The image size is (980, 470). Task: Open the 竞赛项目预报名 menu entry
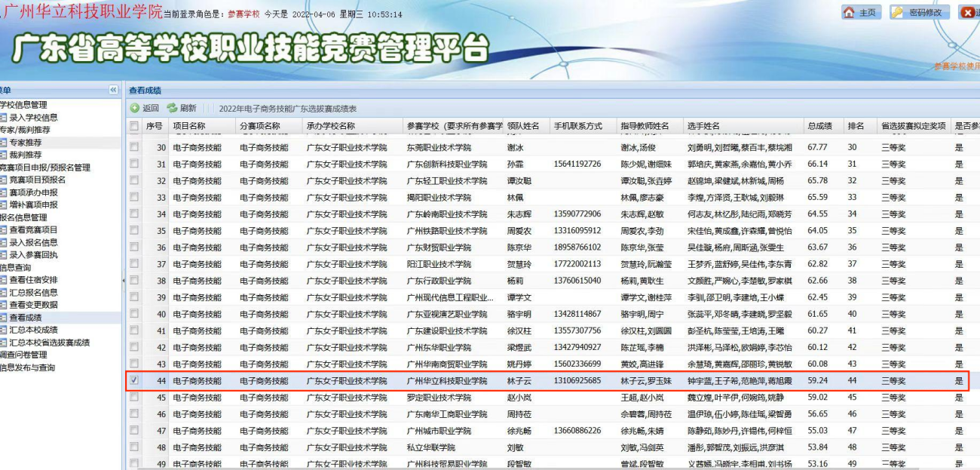37,180
